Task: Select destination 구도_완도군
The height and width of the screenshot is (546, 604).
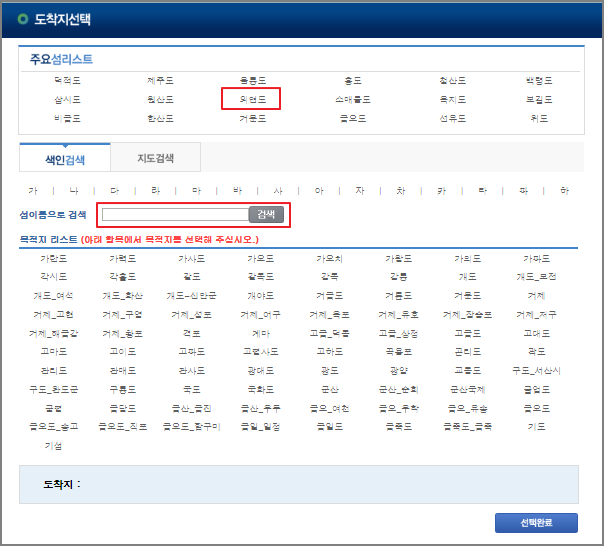Action: click(x=54, y=389)
